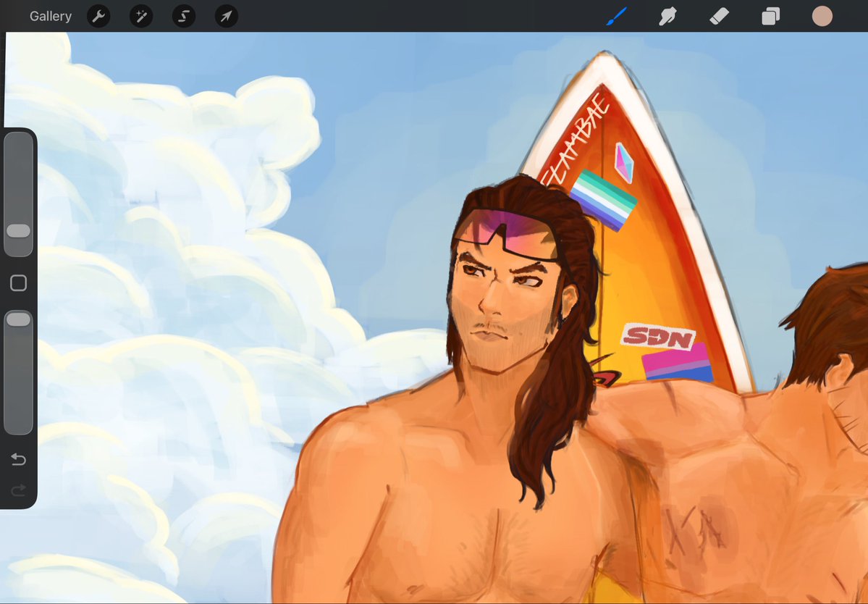Undo the last action with sidebar arrow
Image resolution: width=868 pixels, height=604 pixels.
(x=18, y=459)
